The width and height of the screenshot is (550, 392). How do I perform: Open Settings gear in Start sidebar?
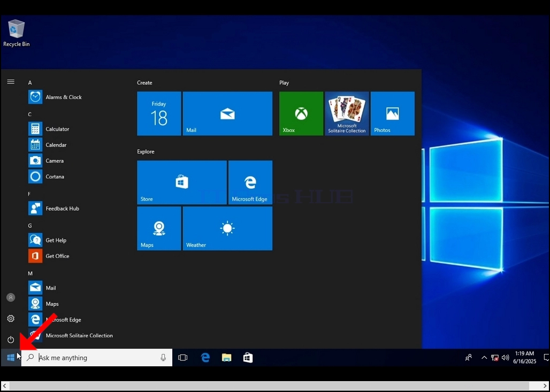point(11,318)
